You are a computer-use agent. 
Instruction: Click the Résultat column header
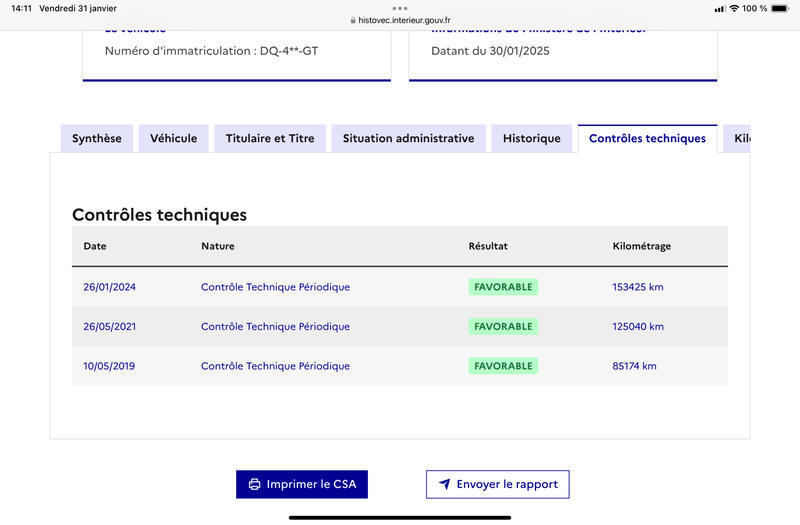488,246
